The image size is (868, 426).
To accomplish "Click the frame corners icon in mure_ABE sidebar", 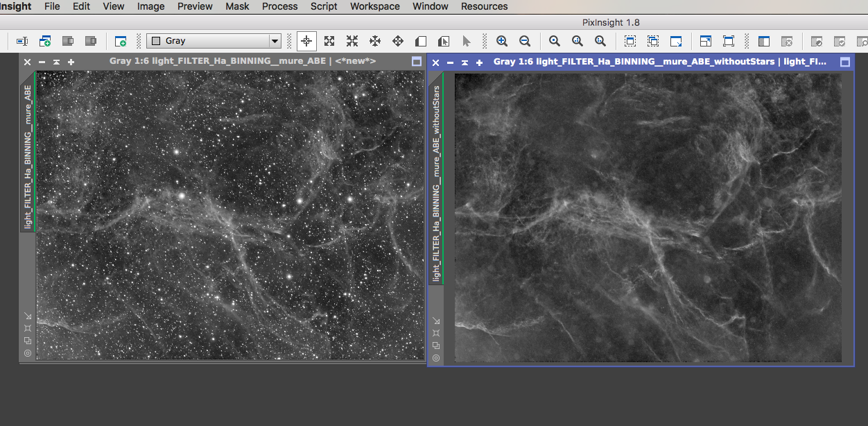I will pyautogui.click(x=28, y=328).
